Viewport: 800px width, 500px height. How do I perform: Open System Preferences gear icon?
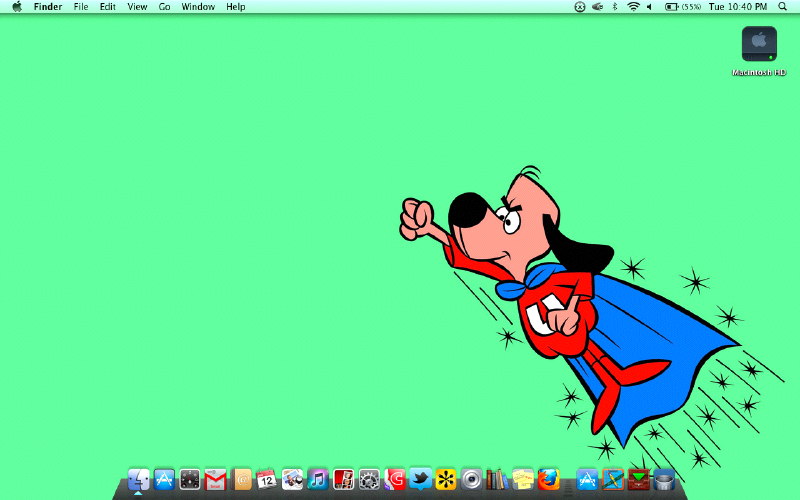pos(369,480)
